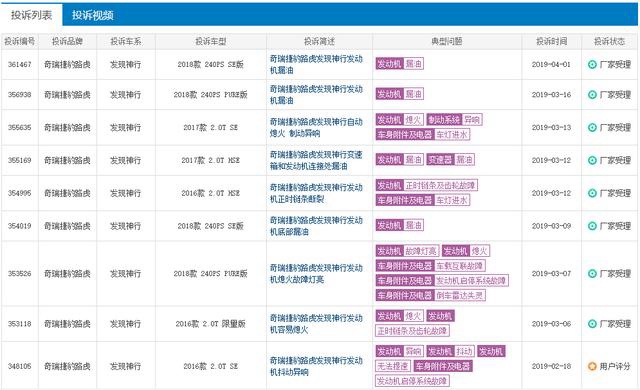The height and width of the screenshot is (390, 640).
Task: Click the green status icon for complaint 355169
Action: tap(592, 160)
